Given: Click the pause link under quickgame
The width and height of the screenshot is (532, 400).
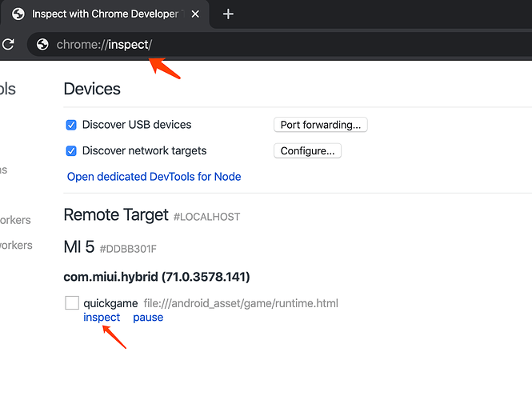Looking at the screenshot, I should 148,318.
